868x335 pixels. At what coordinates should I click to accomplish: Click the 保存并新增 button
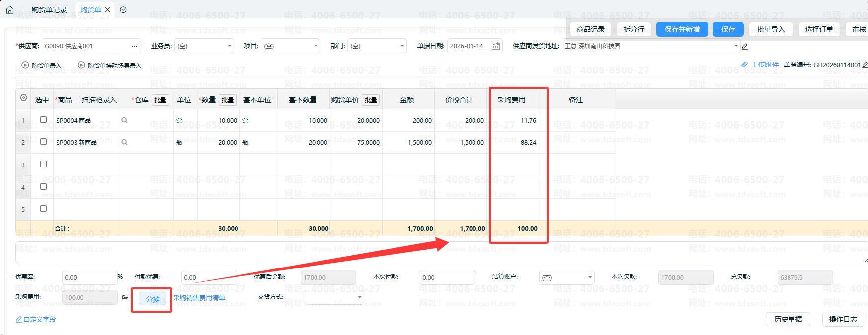pyautogui.click(x=682, y=30)
